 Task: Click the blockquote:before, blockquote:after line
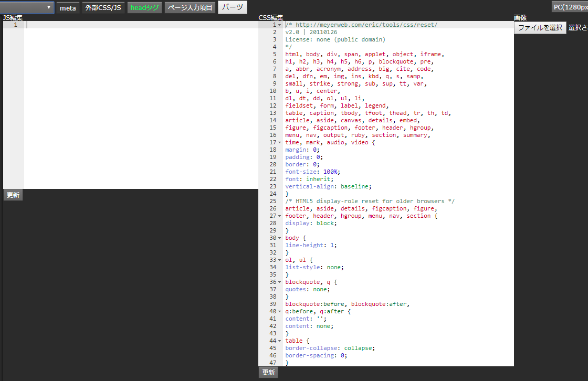[347, 304]
